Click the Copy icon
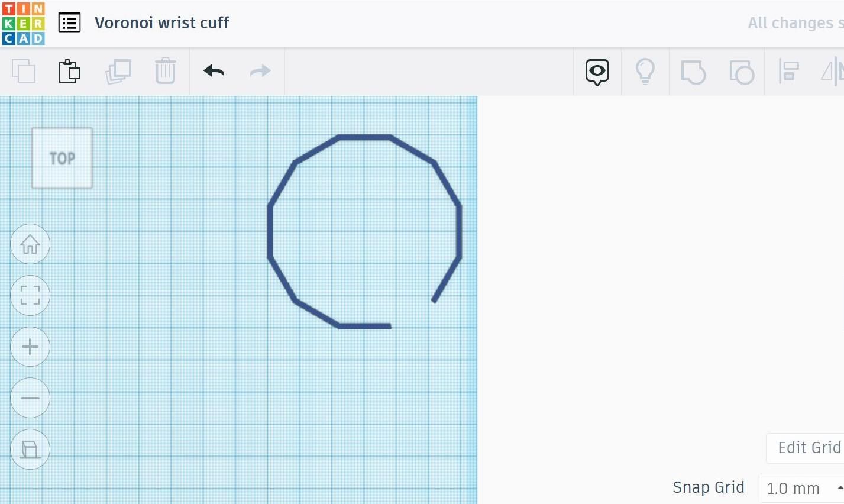The height and width of the screenshot is (504, 844). 24,71
